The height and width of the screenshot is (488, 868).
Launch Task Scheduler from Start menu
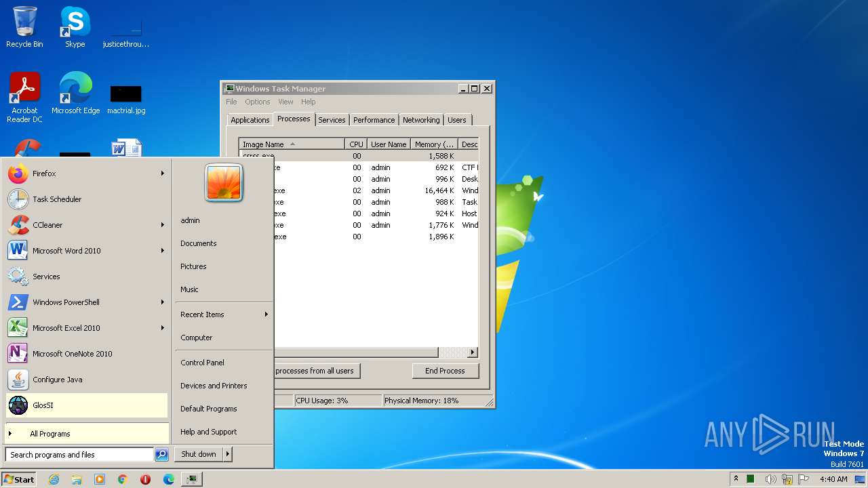coord(87,199)
